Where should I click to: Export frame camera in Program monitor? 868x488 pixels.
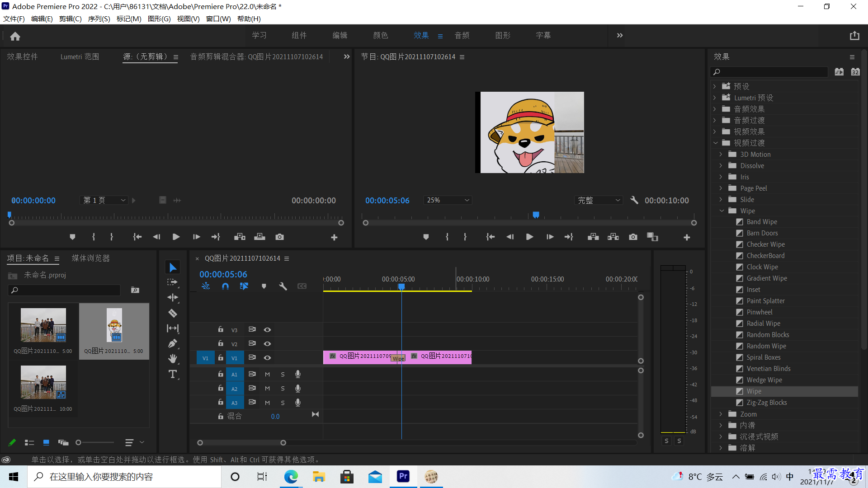click(633, 237)
